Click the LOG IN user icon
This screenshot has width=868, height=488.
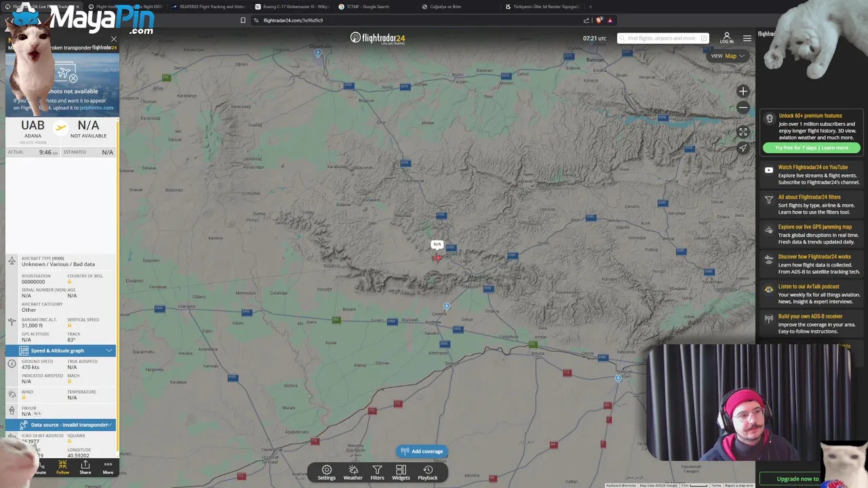[727, 38]
